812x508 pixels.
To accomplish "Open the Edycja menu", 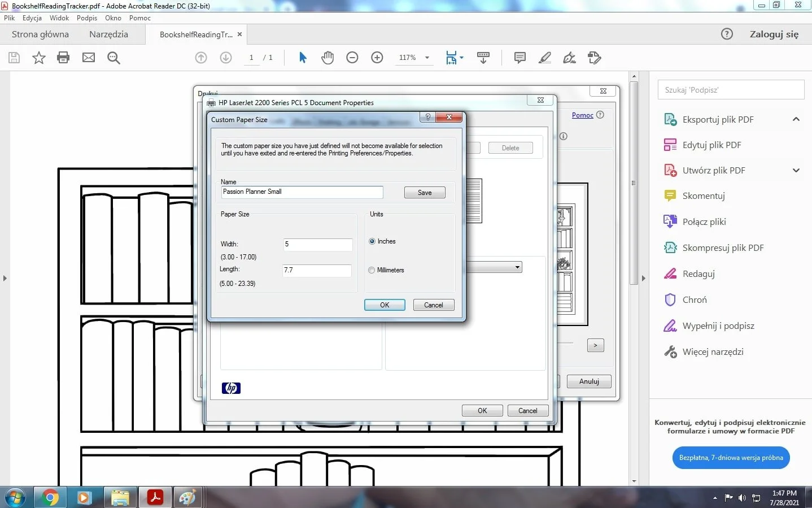I will 32,18.
